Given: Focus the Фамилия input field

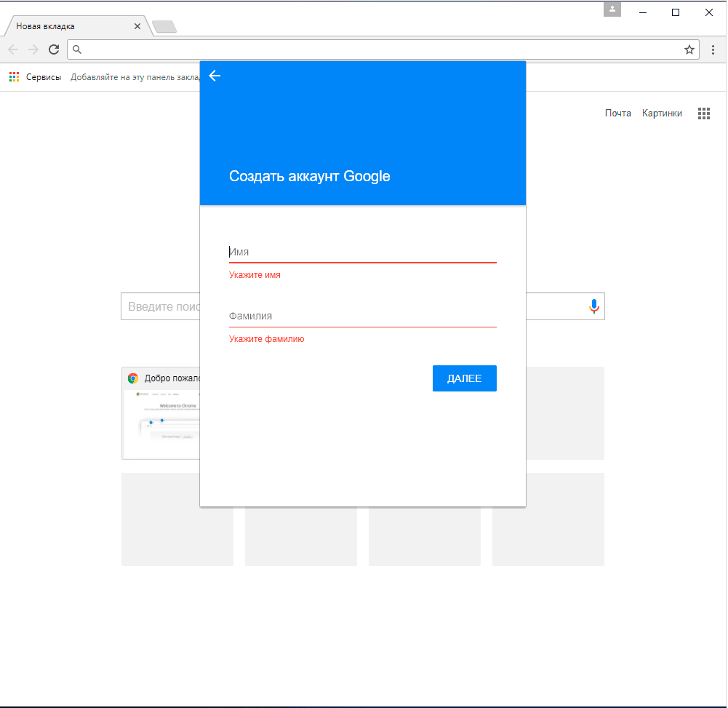Looking at the screenshot, I should pyautogui.click(x=362, y=317).
